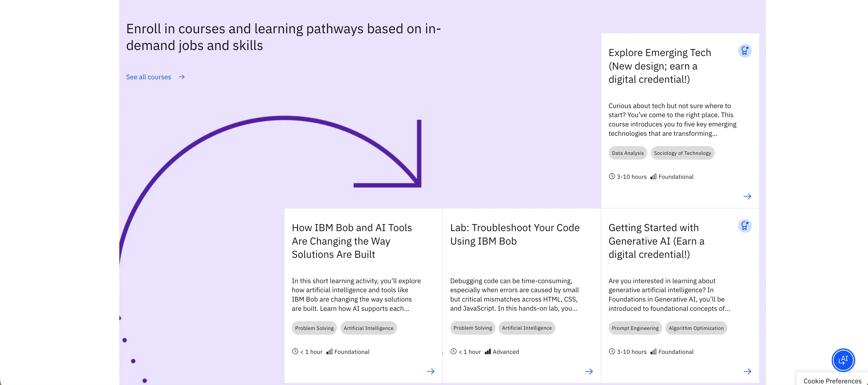This screenshot has width=868, height=385.
Task: Open Lab: Troubleshoot Your Code Using IBM Bob
Action: (515, 234)
